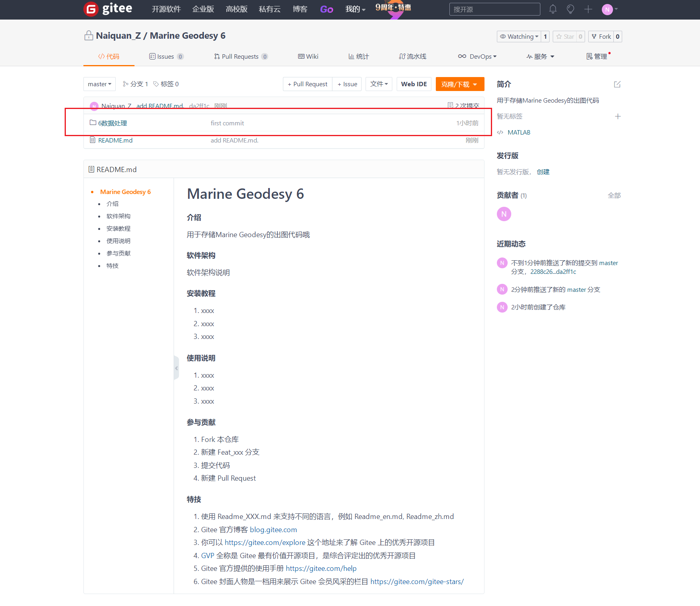This screenshot has width=700, height=606.
Task: Click the 博客 nav item
Action: [x=300, y=9]
